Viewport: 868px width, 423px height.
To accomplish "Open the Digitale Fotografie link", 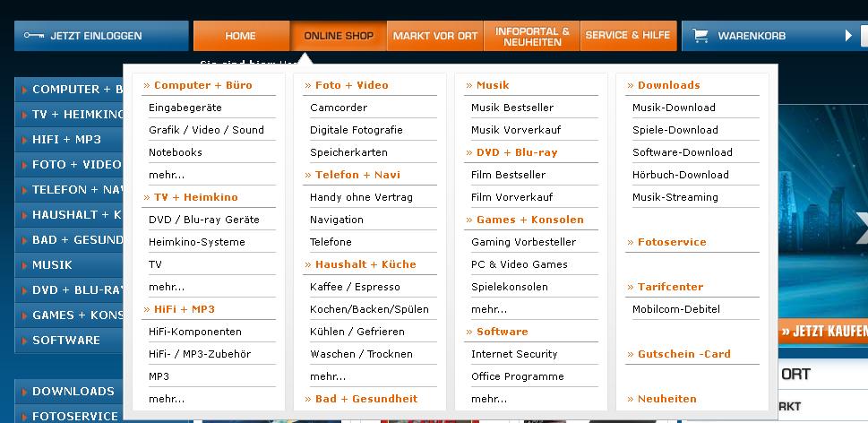I will click(x=357, y=130).
